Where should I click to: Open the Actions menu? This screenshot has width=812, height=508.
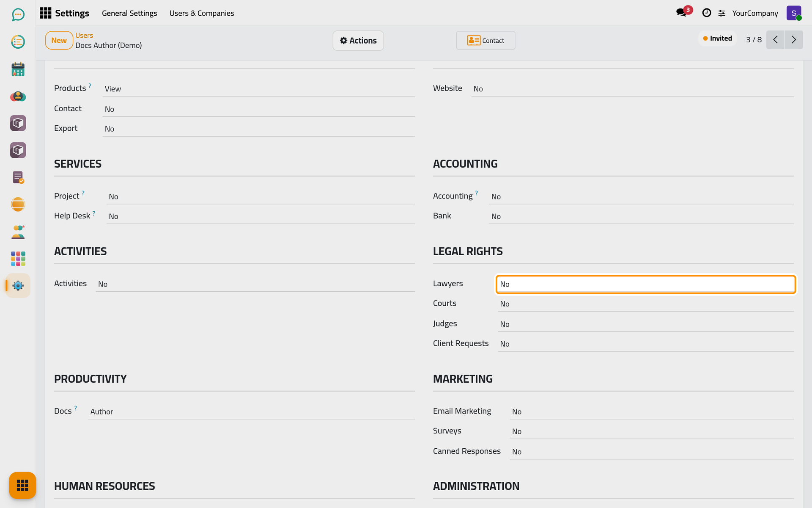[358, 41]
